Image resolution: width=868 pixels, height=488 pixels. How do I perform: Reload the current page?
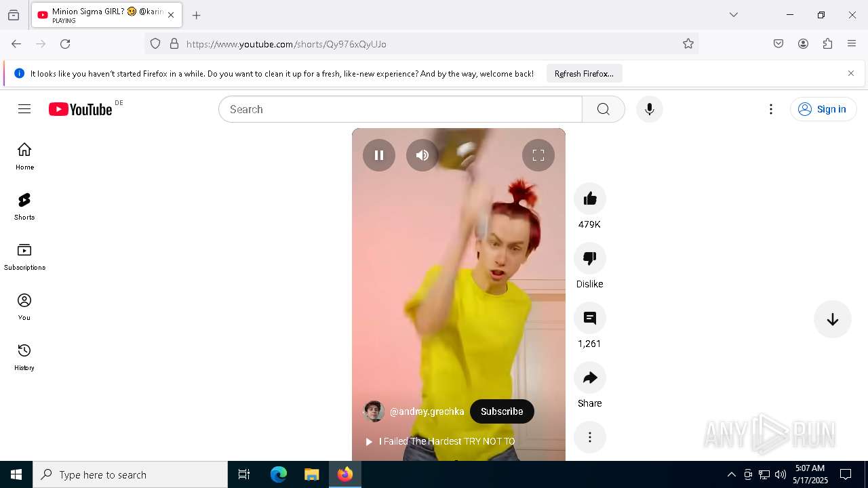(65, 44)
